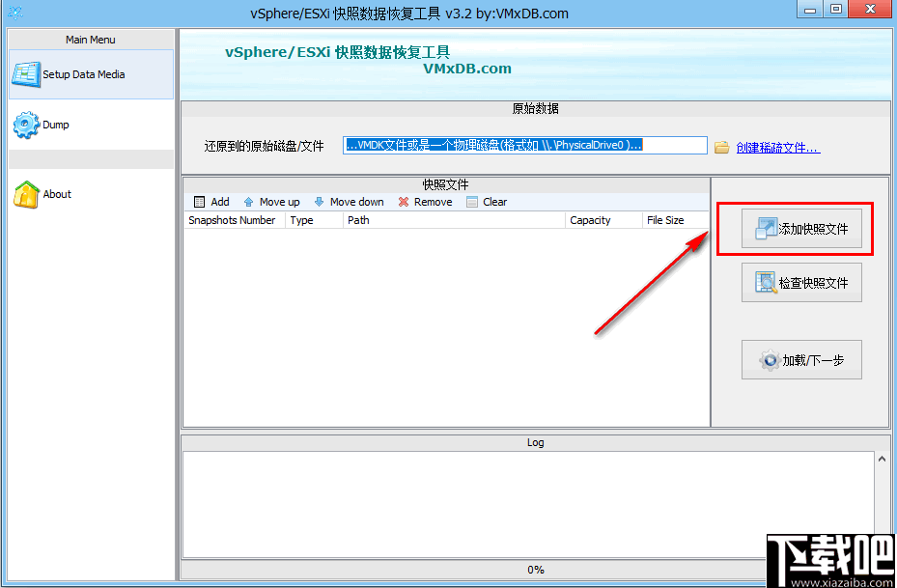Image resolution: width=897 pixels, height=588 pixels.
Task: Open the folder browse icon beside the path field
Action: (x=721, y=145)
